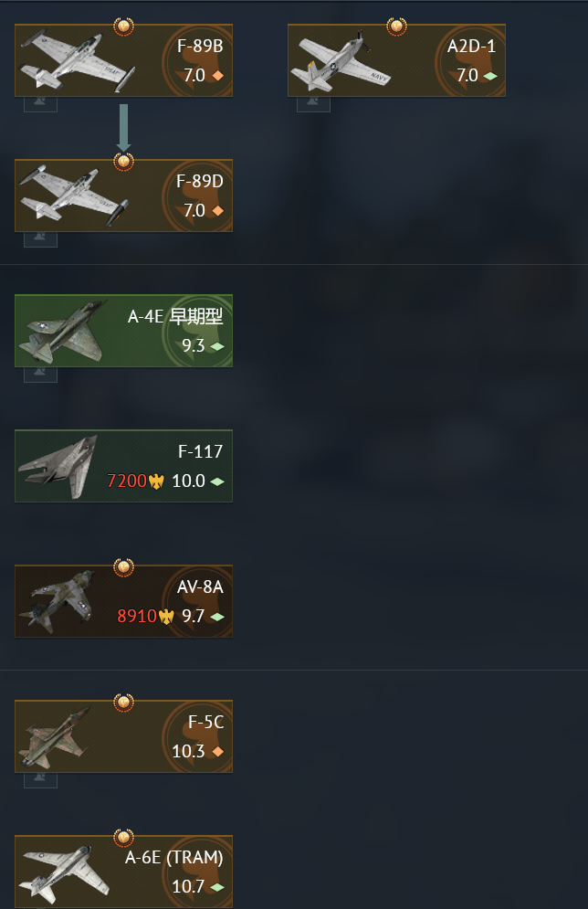The height and width of the screenshot is (909, 588).
Task: Select the F-89D vehicle card
Action: (x=123, y=196)
